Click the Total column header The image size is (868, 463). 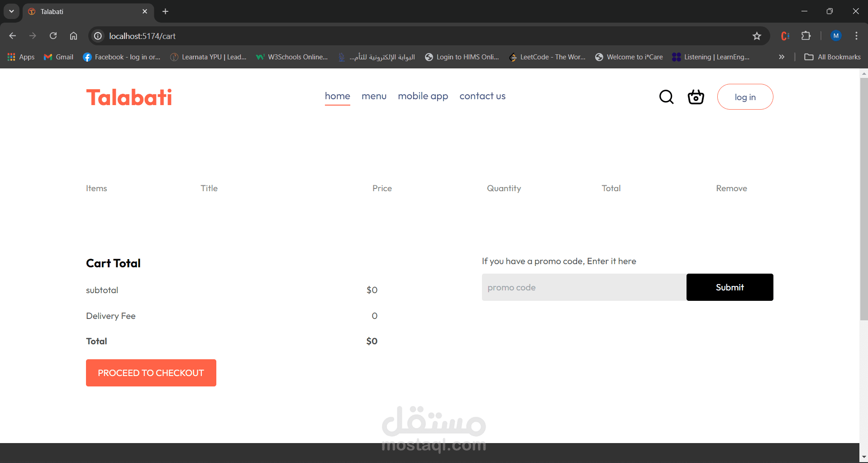(x=611, y=188)
